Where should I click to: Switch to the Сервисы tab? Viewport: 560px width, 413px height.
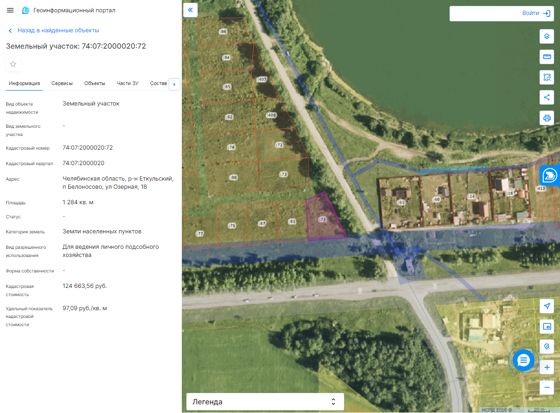[62, 83]
